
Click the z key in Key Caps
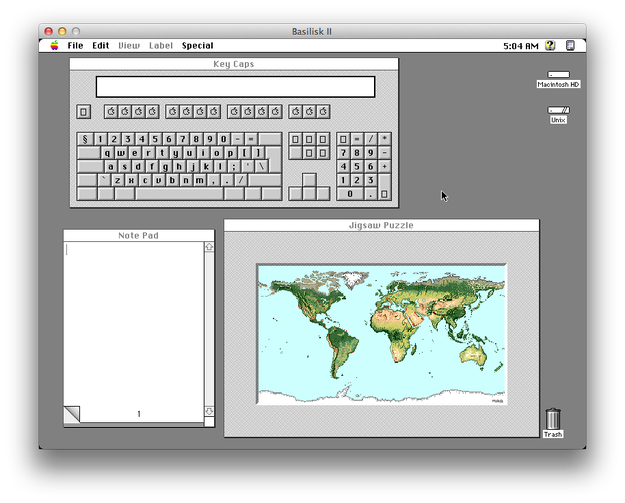118,180
